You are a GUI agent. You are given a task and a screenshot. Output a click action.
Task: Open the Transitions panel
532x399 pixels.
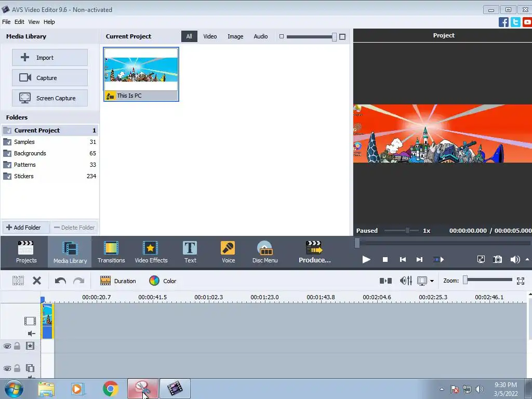(111, 252)
